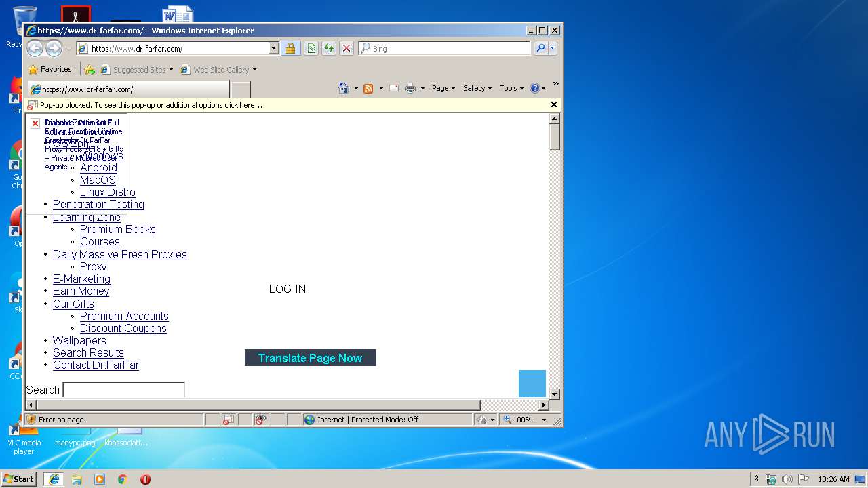
Task: Open Internet Explorer from the taskbar
Action: (54, 479)
